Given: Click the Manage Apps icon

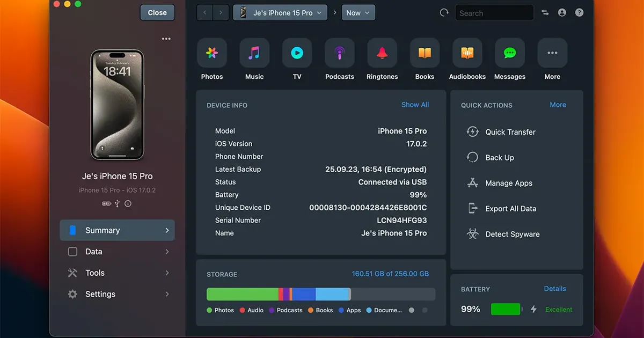Looking at the screenshot, I should (x=473, y=183).
